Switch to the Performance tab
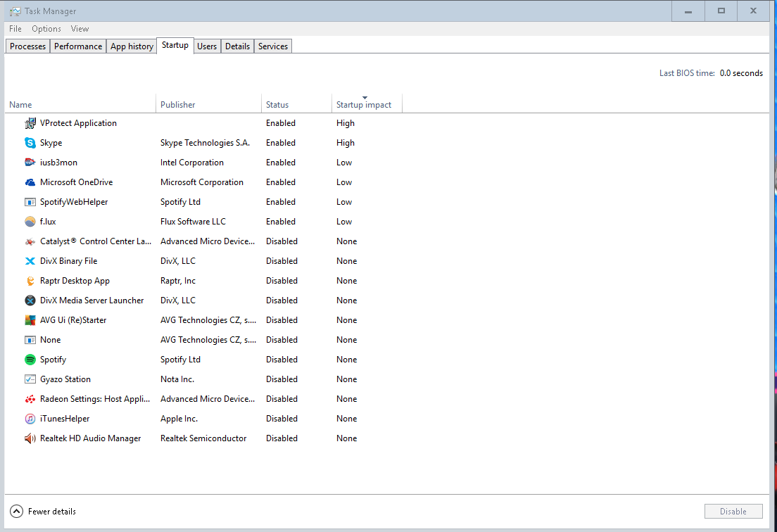 click(x=78, y=46)
